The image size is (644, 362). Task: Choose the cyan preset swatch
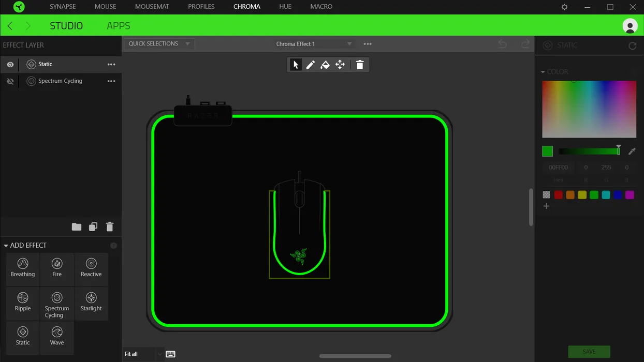coord(606,195)
